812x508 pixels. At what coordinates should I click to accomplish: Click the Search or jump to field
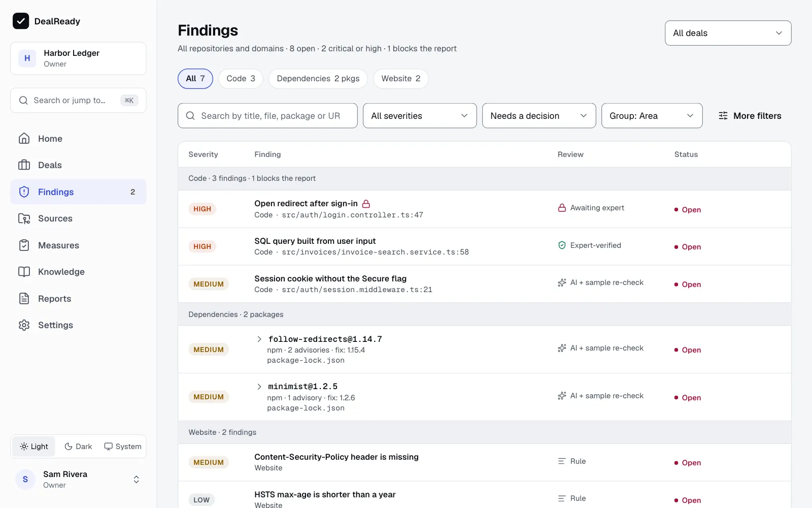tap(78, 101)
